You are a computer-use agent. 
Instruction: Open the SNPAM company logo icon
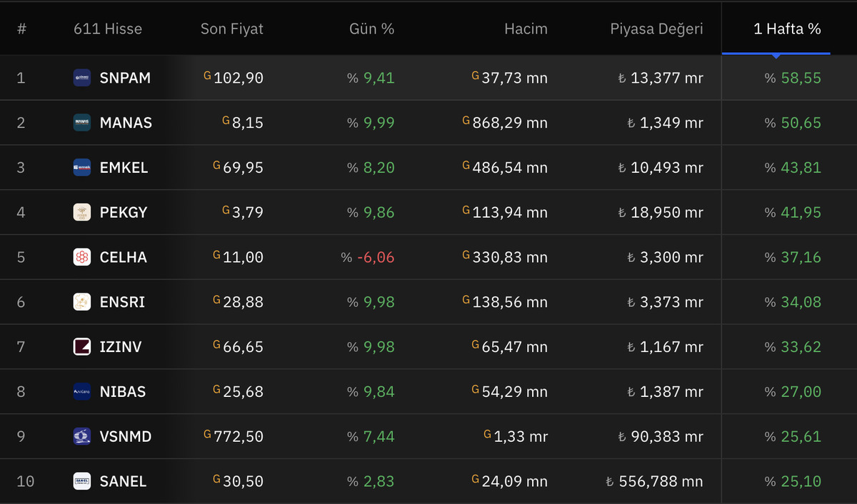click(82, 78)
